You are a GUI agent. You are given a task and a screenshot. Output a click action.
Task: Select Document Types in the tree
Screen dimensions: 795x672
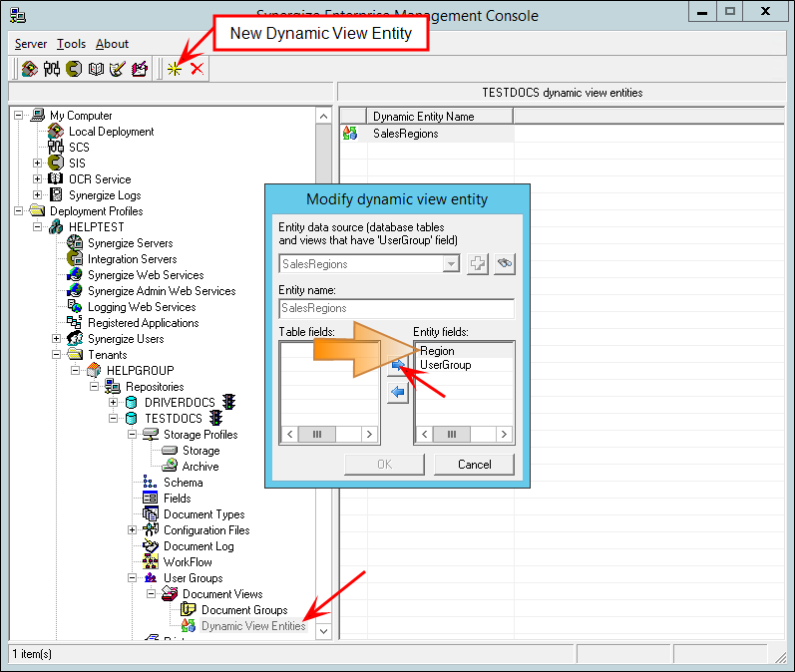pyautogui.click(x=203, y=514)
